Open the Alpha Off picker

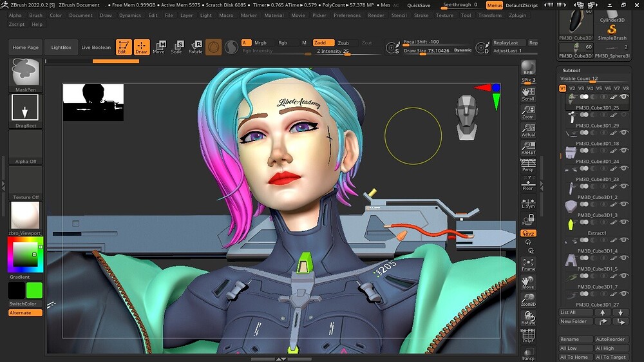(26, 147)
